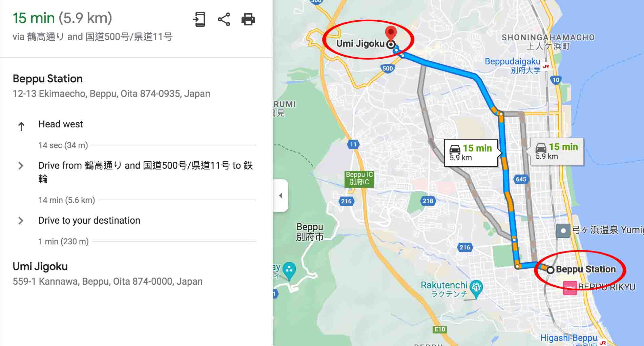Image resolution: width=644 pixels, height=346 pixels.
Task: Click the share directions icon
Action: tap(224, 19)
